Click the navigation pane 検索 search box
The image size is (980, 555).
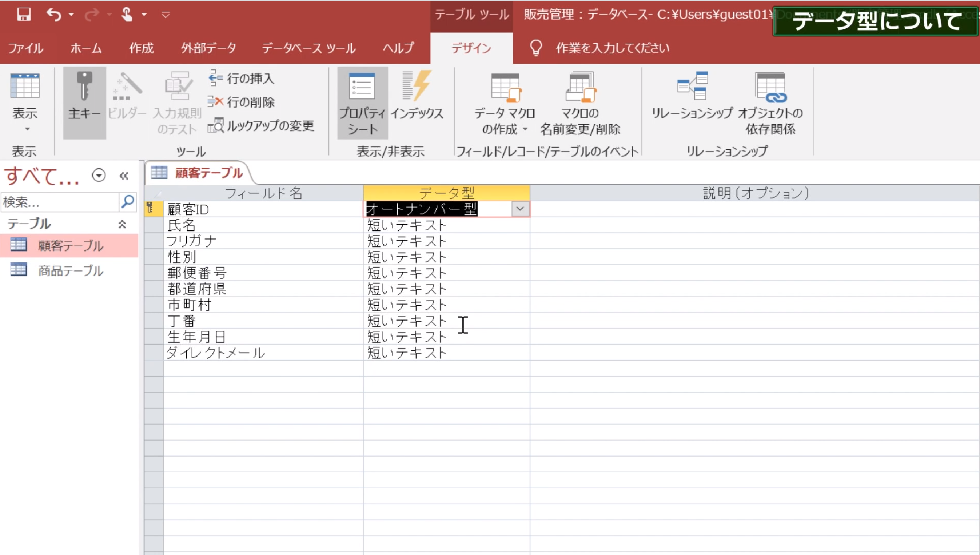tap(59, 202)
